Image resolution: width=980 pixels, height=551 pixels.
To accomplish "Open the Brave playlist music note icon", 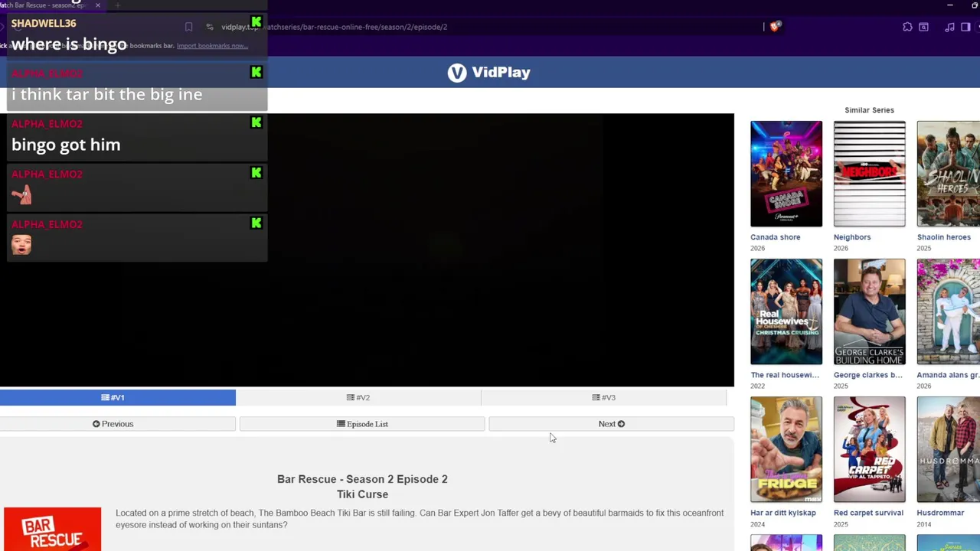I will point(949,27).
